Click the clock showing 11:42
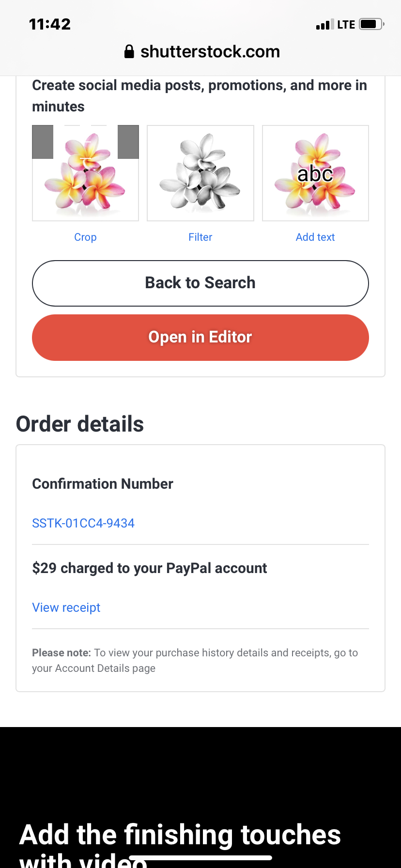The height and width of the screenshot is (868, 401). (50, 24)
